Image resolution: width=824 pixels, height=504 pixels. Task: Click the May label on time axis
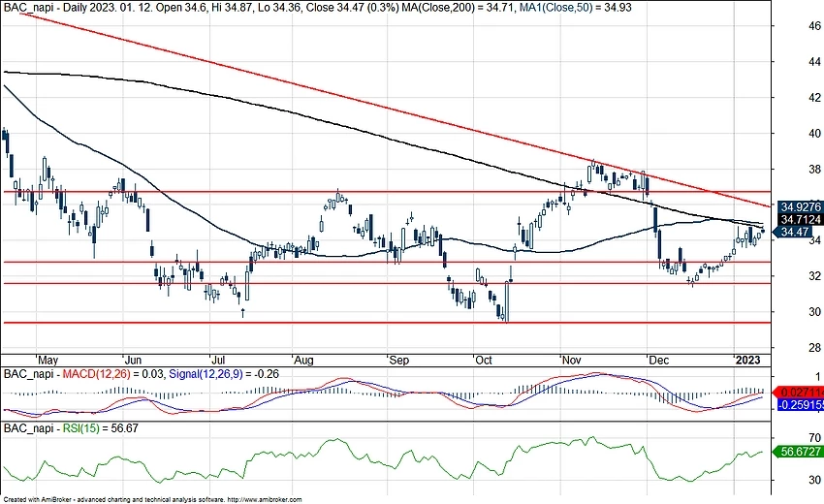(x=48, y=360)
